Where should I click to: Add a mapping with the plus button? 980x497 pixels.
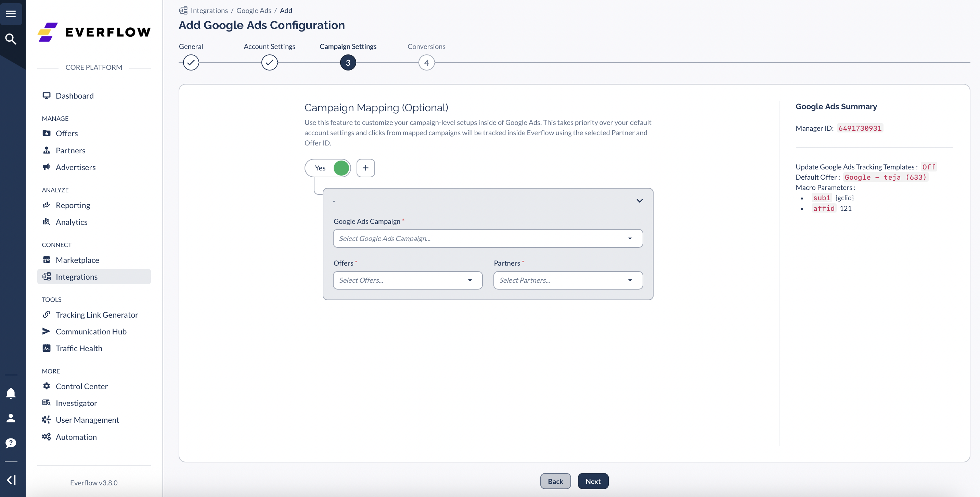365,168
